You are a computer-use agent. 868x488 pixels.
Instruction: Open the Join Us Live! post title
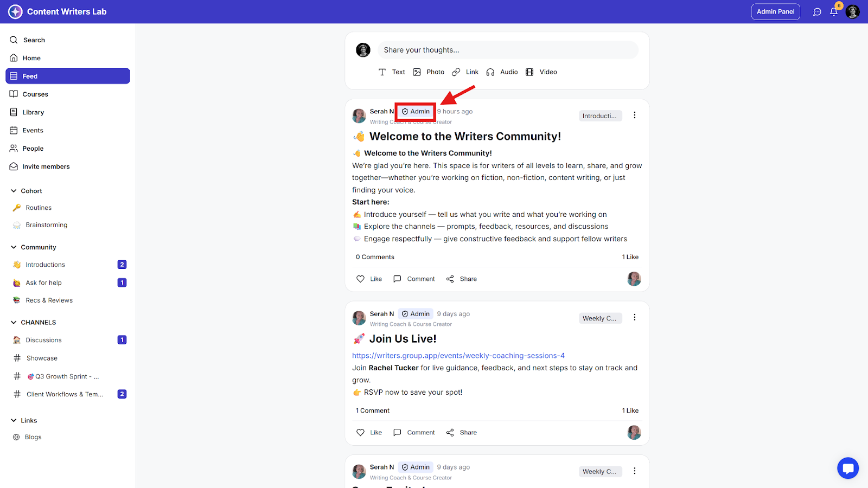(403, 339)
